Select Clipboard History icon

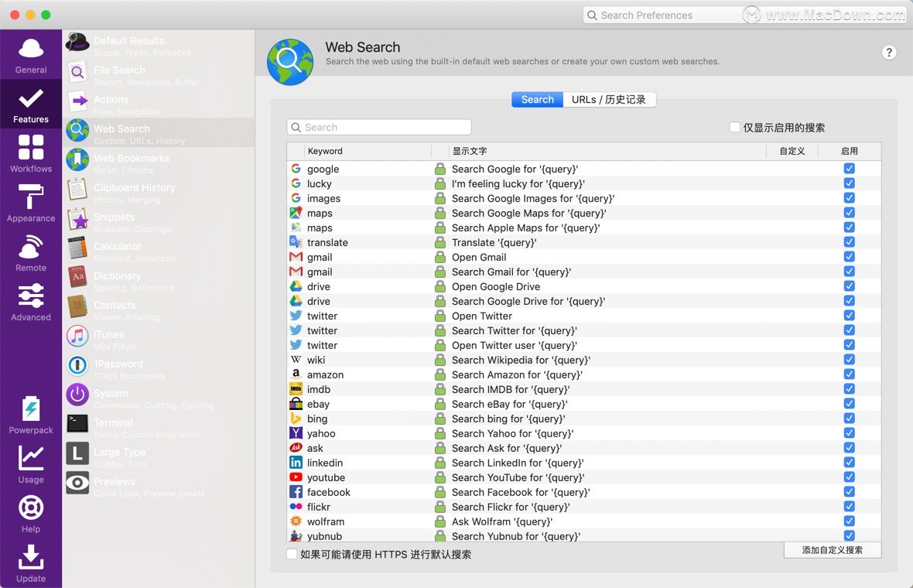pos(77,190)
